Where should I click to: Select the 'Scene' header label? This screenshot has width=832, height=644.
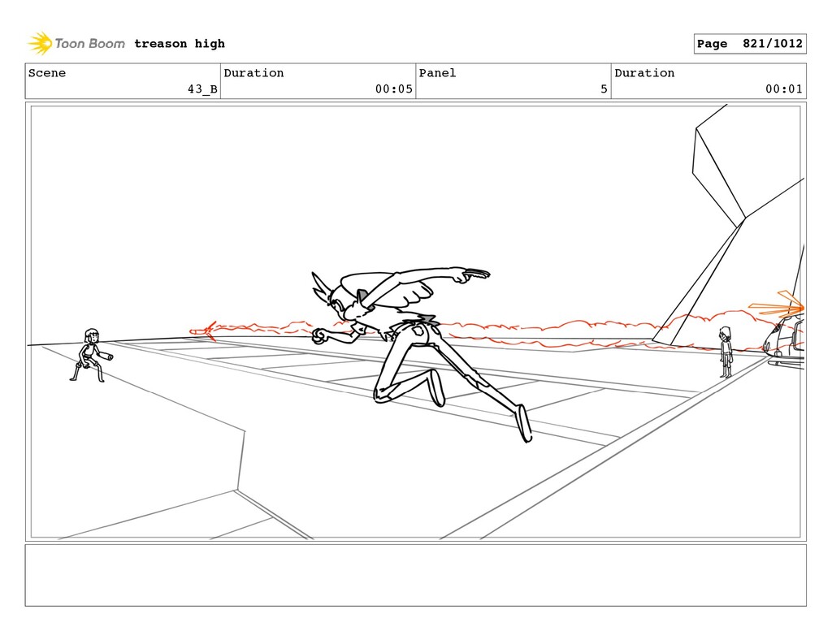47,72
